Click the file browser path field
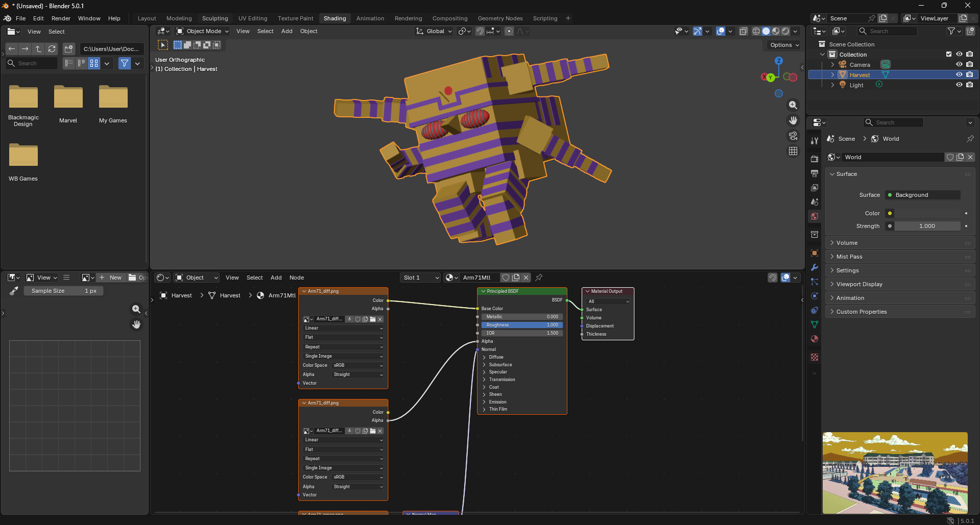Viewport: 980px width, 525px height. [x=111, y=49]
